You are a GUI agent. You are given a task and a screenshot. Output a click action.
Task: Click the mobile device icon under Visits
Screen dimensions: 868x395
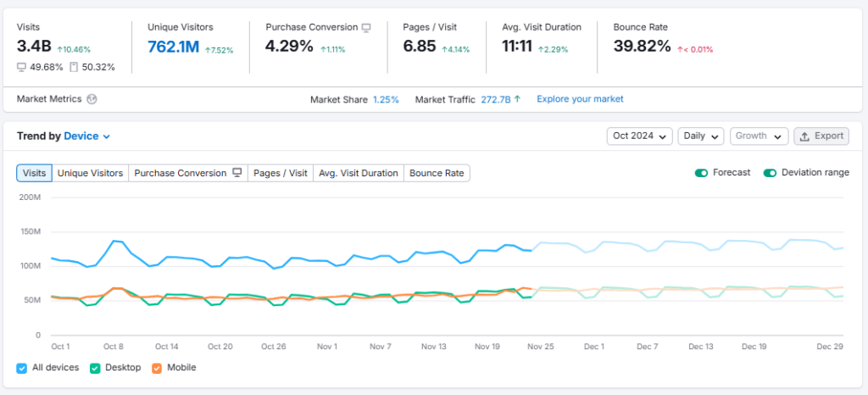(75, 67)
